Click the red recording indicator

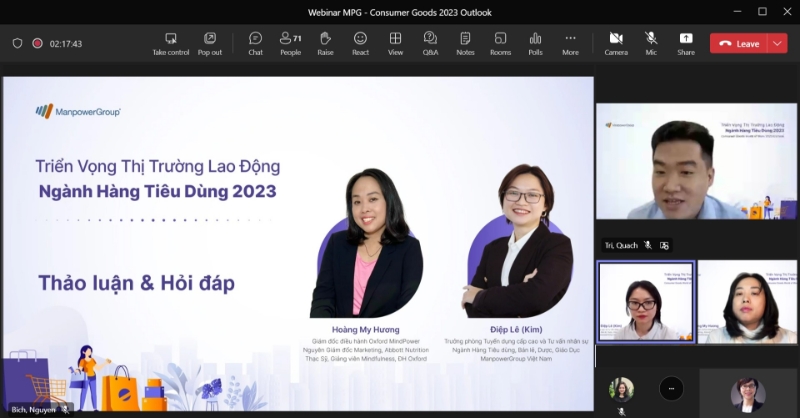(37, 44)
